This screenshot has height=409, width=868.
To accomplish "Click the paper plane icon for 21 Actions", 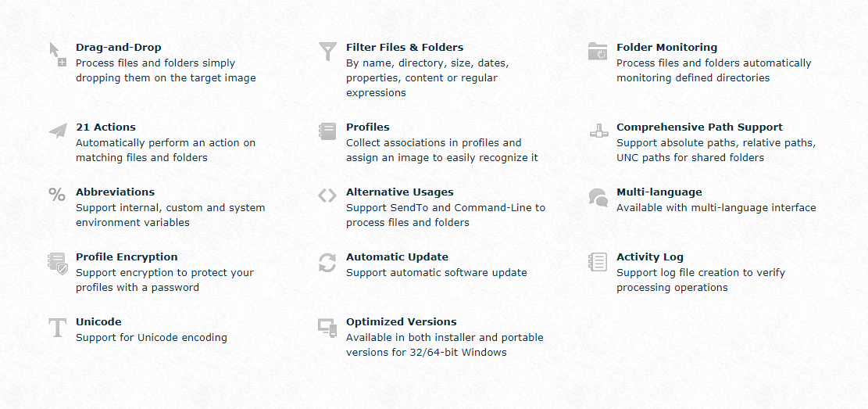I will click(x=58, y=131).
